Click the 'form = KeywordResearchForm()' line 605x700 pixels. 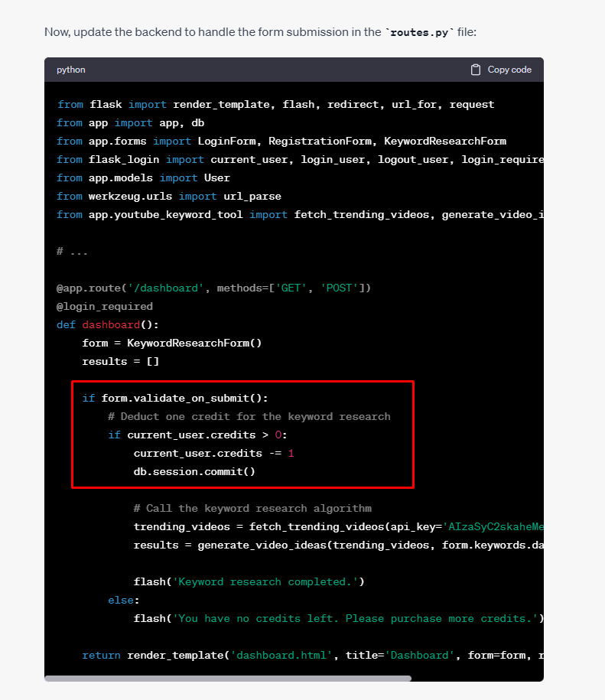172,343
